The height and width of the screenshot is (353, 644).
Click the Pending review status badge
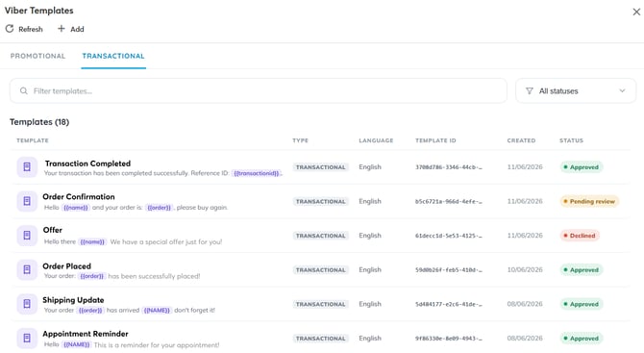[589, 201]
